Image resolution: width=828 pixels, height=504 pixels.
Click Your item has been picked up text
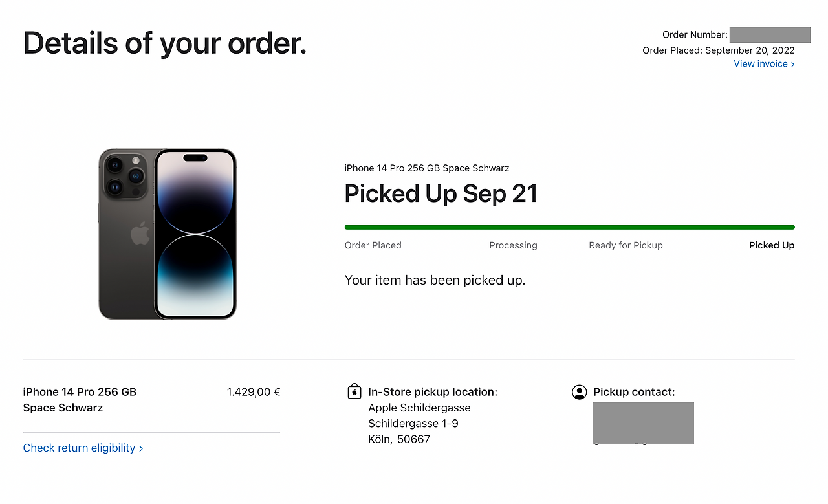coord(435,280)
